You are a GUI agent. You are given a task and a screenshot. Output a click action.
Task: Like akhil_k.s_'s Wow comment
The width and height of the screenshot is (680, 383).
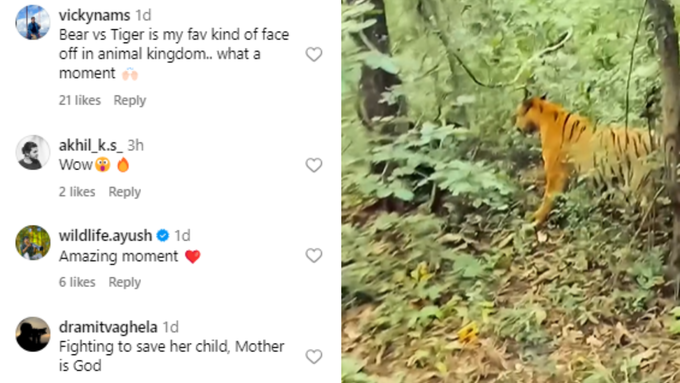point(314,165)
